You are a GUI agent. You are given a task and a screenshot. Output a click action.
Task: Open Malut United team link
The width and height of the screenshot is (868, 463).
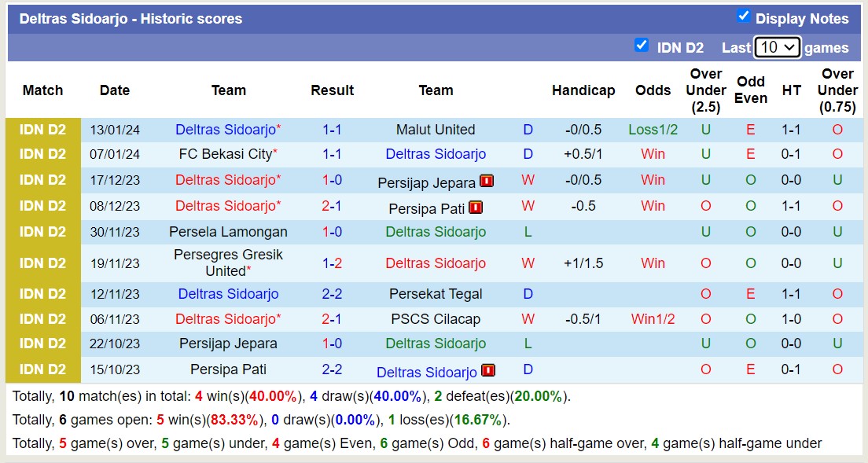click(x=436, y=130)
